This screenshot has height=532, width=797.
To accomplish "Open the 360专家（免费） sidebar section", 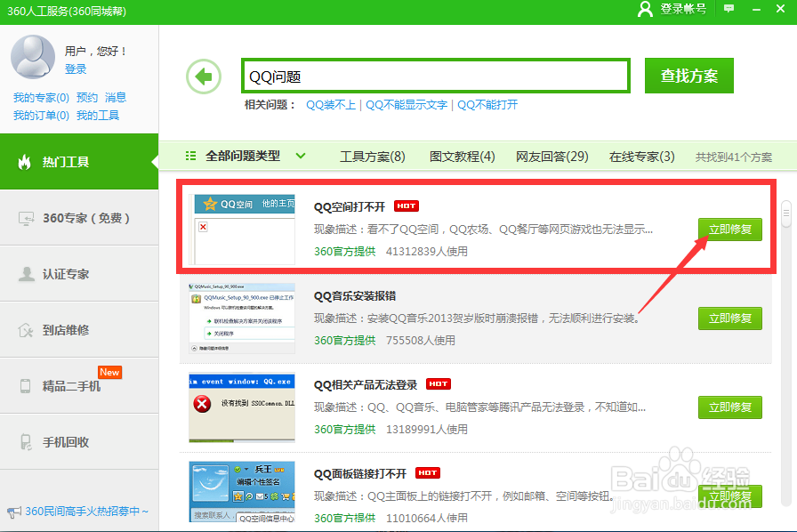I will click(x=79, y=218).
